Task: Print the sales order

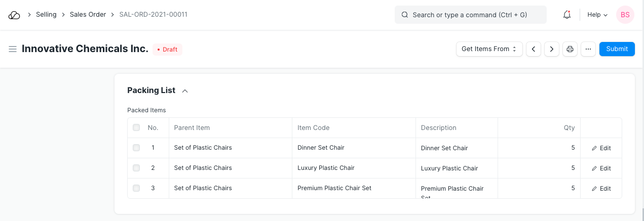Action: [570, 49]
